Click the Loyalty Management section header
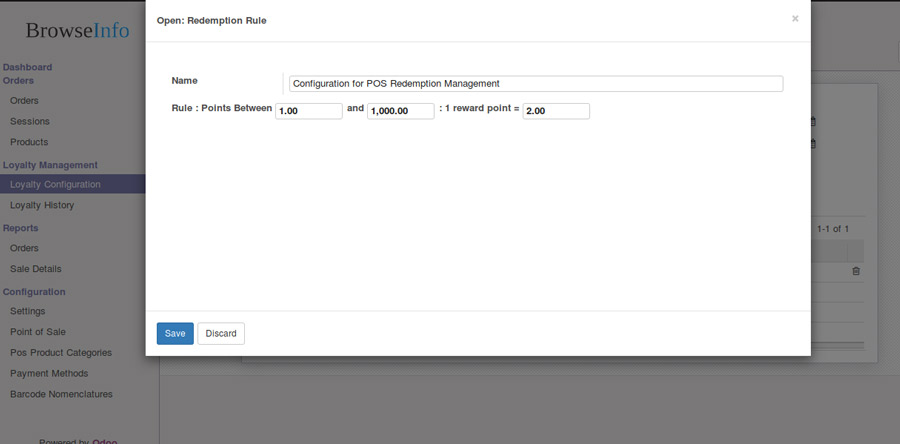 [51, 165]
